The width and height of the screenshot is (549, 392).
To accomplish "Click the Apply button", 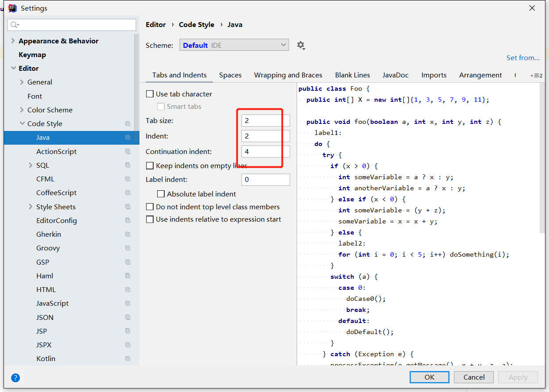I will click(518, 377).
